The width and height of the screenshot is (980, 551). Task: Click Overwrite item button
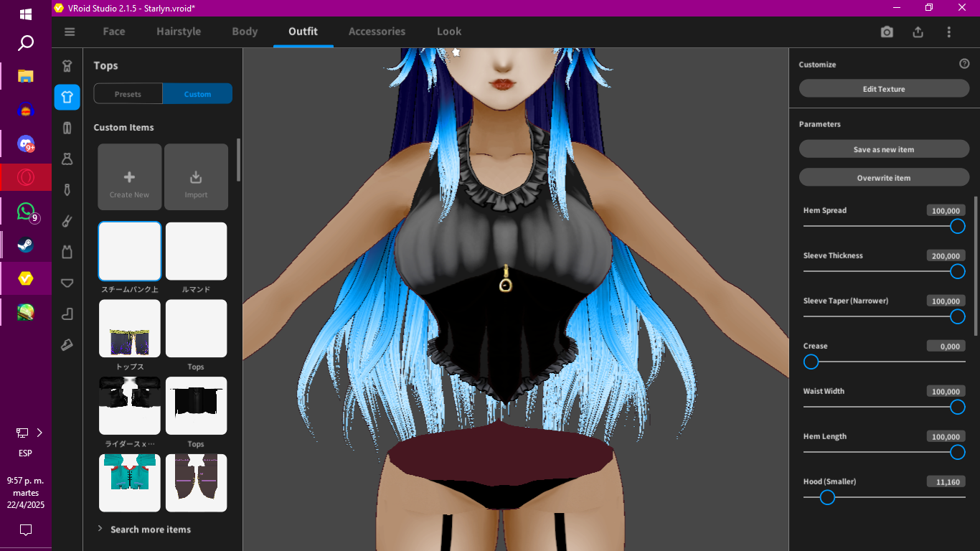pyautogui.click(x=884, y=177)
